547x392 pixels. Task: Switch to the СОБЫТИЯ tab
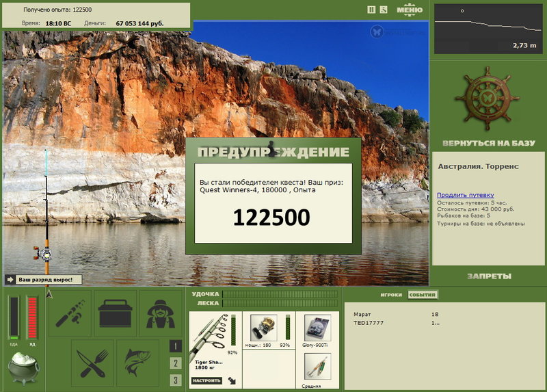[423, 295]
